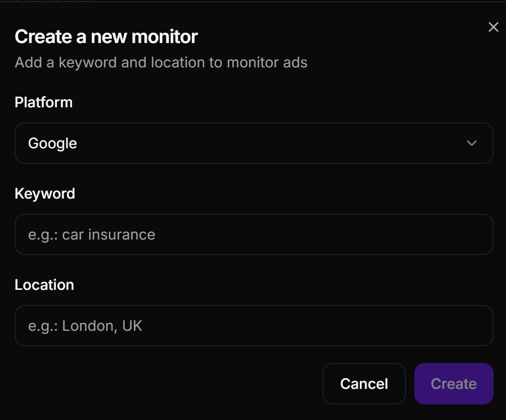The width and height of the screenshot is (506, 420).
Task: Focus the Keyword input field
Action: tap(254, 234)
